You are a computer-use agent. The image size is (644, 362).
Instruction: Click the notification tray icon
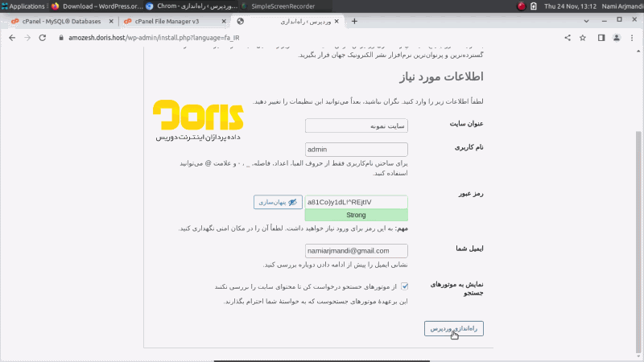[x=534, y=6]
